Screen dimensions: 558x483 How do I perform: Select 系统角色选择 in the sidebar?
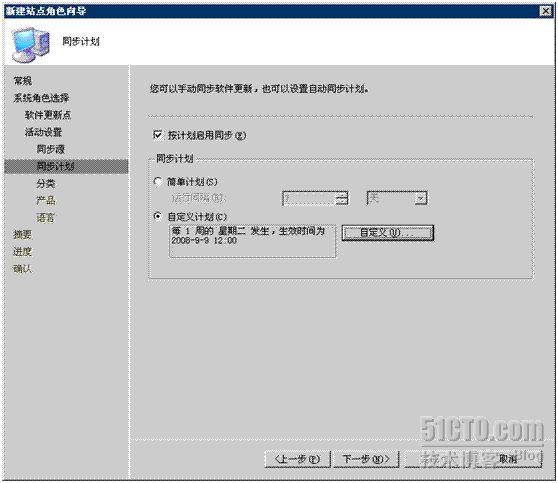pos(41,98)
